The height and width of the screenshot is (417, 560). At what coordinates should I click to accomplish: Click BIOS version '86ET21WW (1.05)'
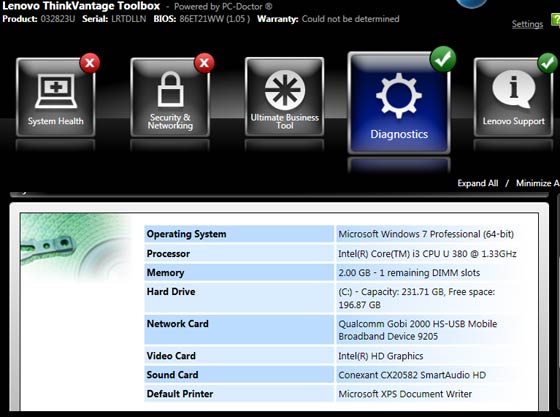click(x=215, y=19)
